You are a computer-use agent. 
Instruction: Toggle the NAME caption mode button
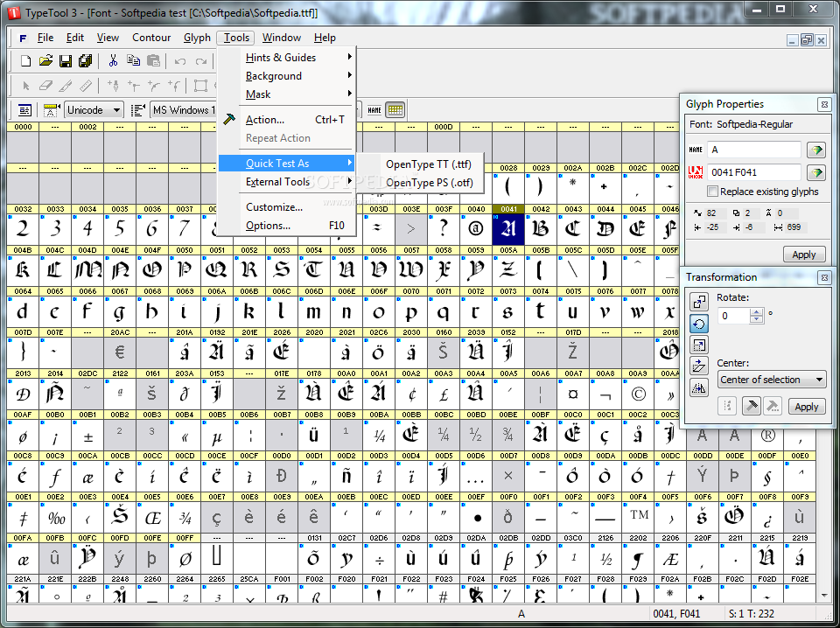374,110
